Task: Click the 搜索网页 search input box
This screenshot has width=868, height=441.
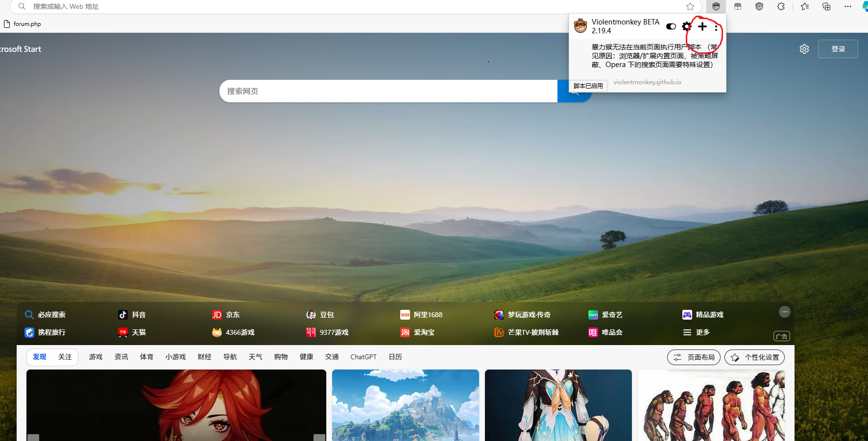Action: (388, 91)
